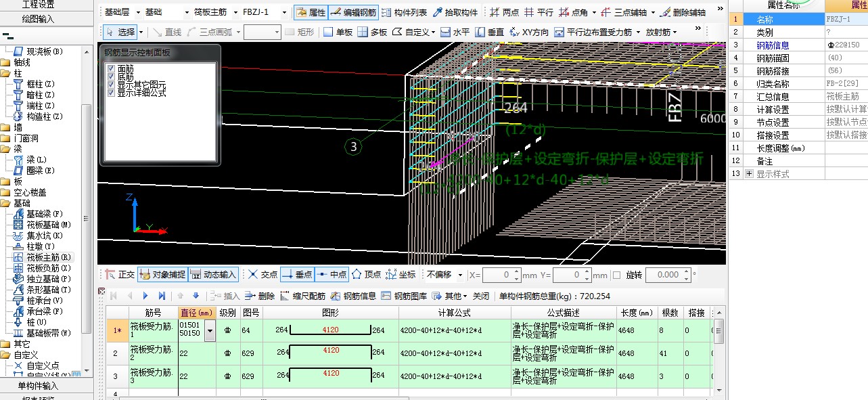Click the 坐标 coordinate snap icon
This screenshot has width=868, height=400.
(x=401, y=275)
